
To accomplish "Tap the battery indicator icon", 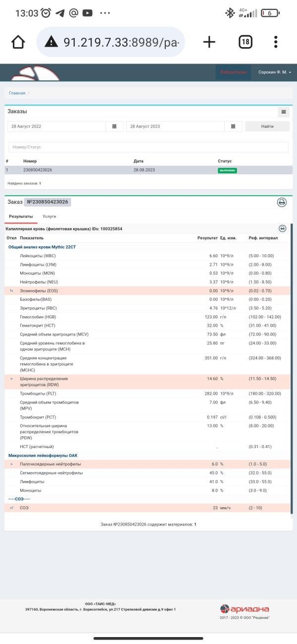I will pos(270,13).
